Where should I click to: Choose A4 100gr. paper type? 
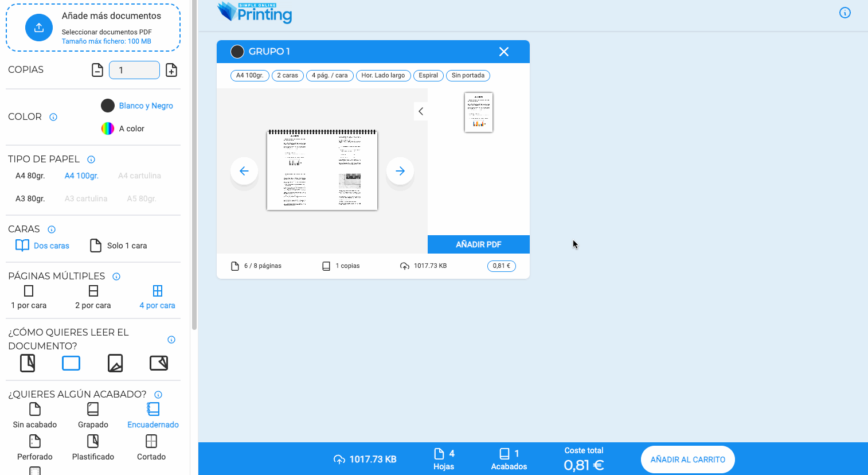tap(81, 176)
